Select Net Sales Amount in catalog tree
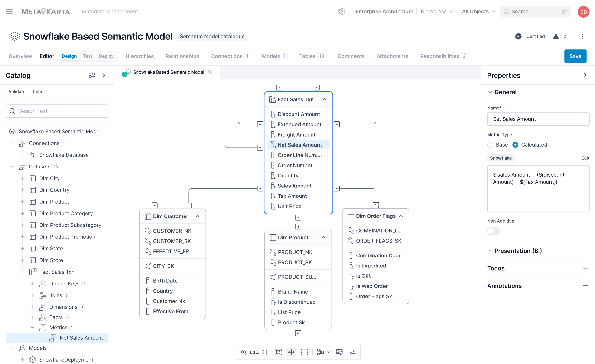This screenshot has height=364, width=595. [57, 338]
